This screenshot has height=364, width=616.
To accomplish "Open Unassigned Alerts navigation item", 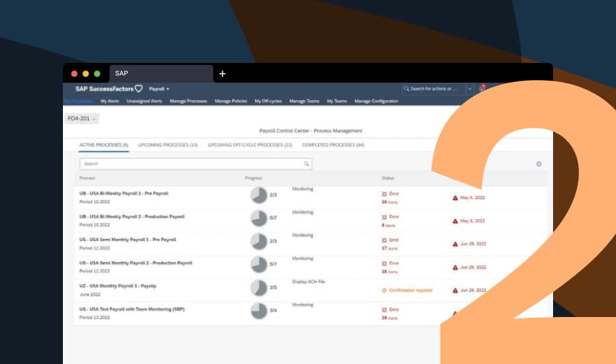I will click(x=144, y=101).
